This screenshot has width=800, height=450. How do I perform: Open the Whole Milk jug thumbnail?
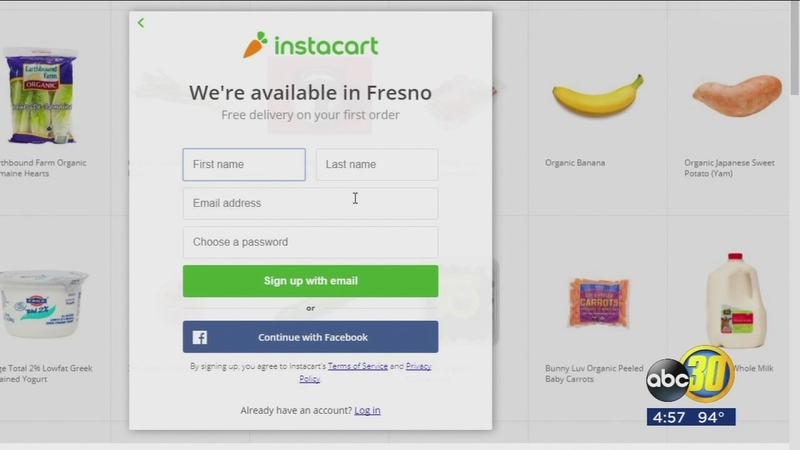click(x=735, y=301)
